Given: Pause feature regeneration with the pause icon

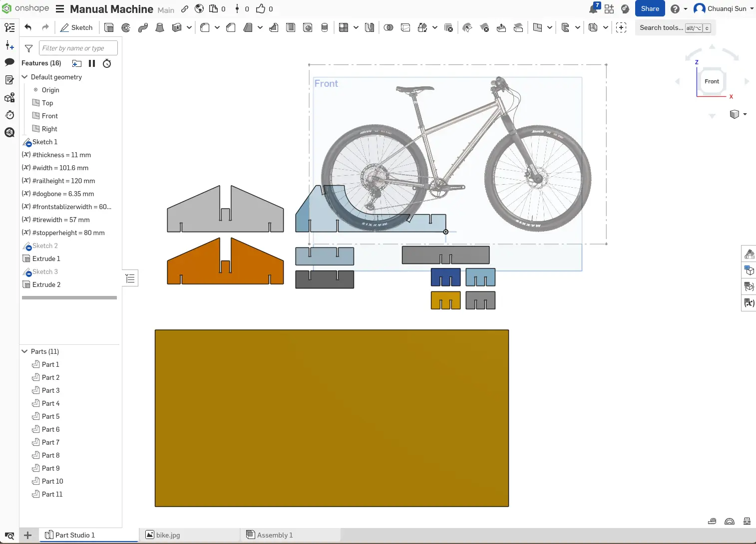Looking at the screenshot, I should click(x=92, y=63).
